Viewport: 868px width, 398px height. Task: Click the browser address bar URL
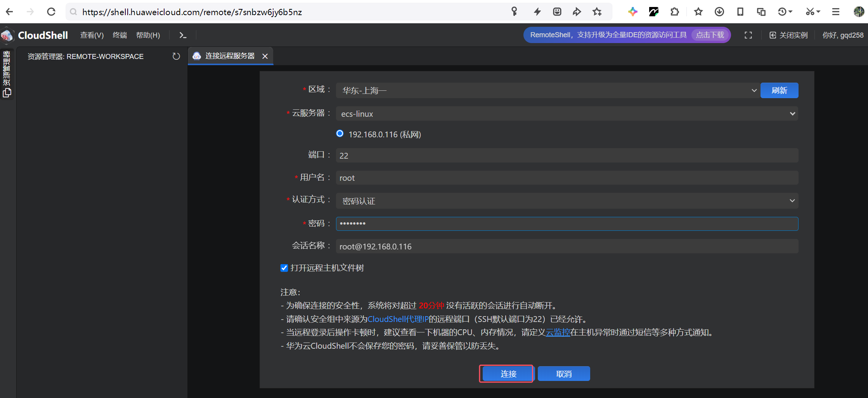coord(192,12)
